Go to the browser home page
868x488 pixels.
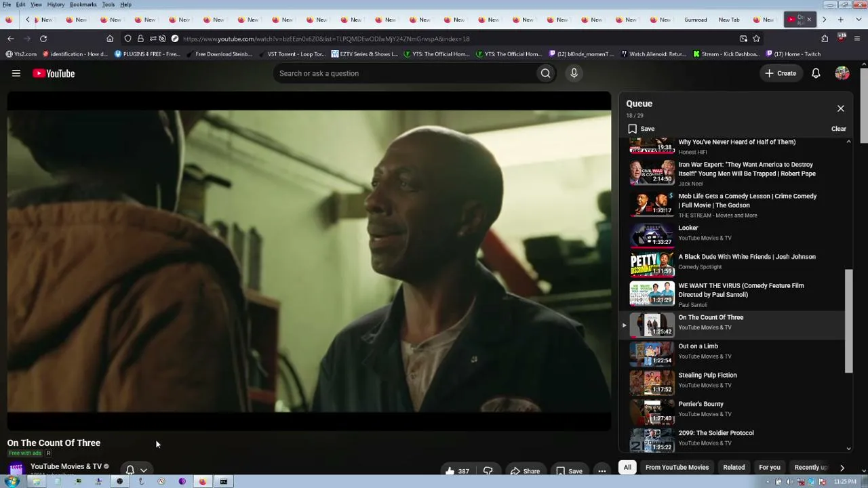pos(110,39)
